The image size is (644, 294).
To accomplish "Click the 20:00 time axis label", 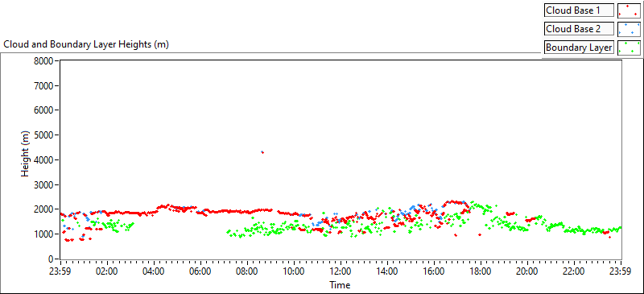I will coord(527,271).
